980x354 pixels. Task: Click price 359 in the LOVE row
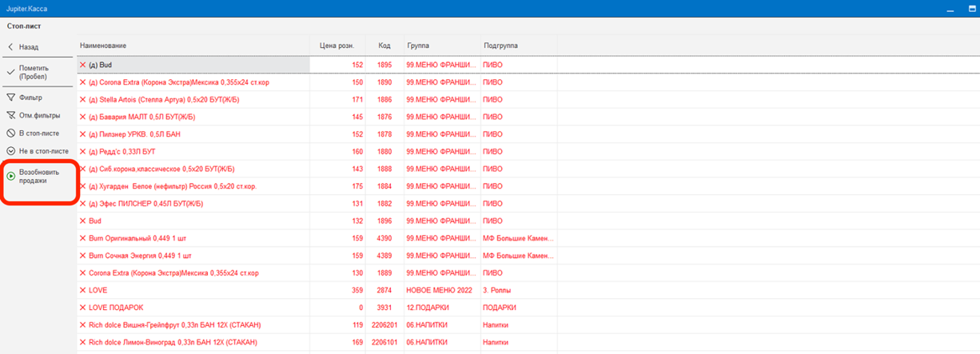[x=357, y=290]
